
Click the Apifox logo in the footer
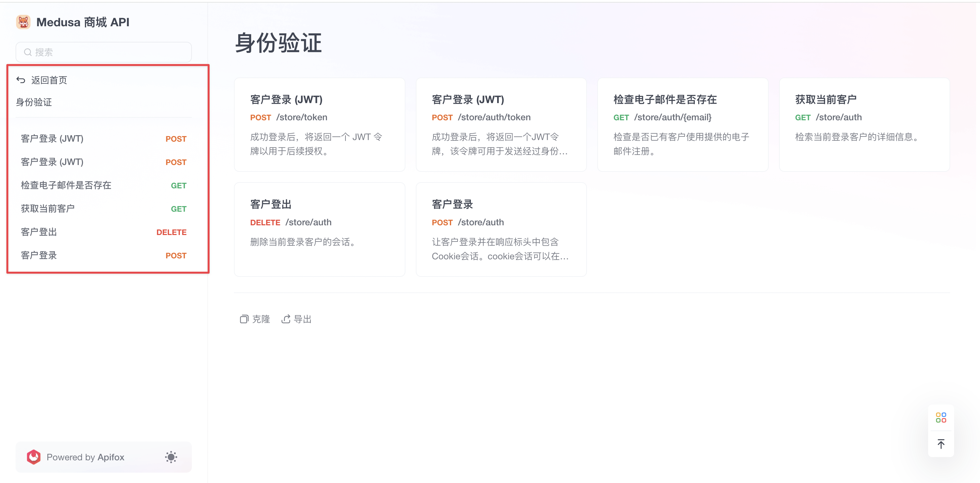point(33,457)
